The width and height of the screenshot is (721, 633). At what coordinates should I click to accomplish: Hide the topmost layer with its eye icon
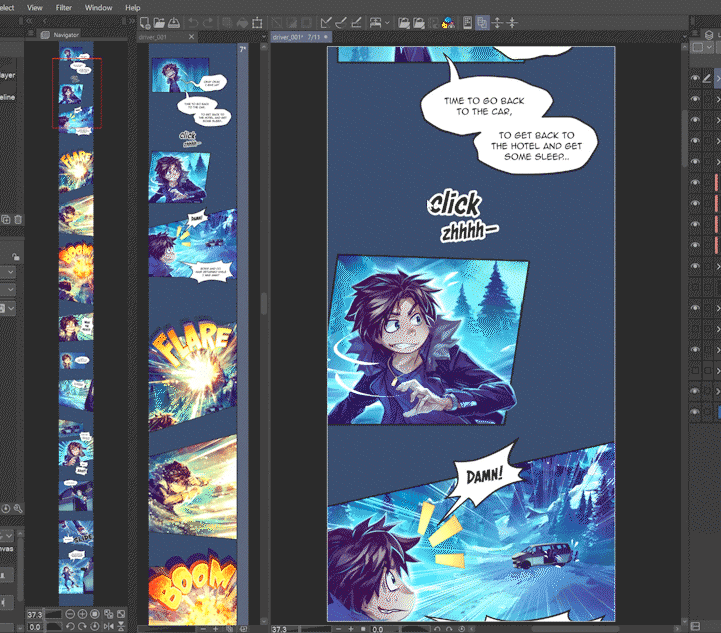pos(695,78)
